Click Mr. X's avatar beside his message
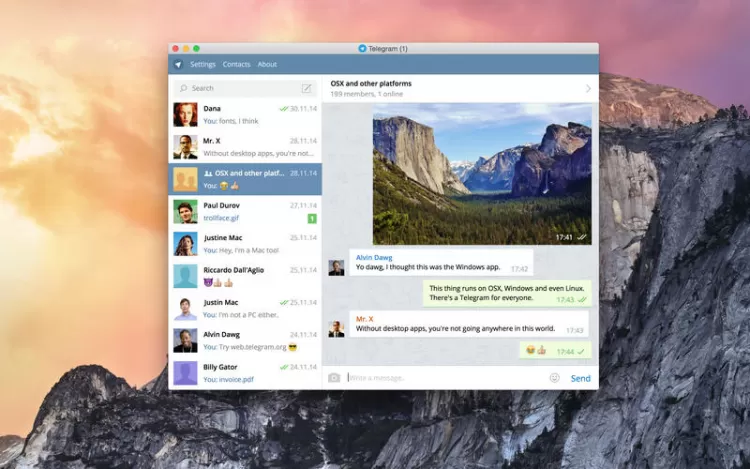750x469 pixels. [x=337, y=328]
